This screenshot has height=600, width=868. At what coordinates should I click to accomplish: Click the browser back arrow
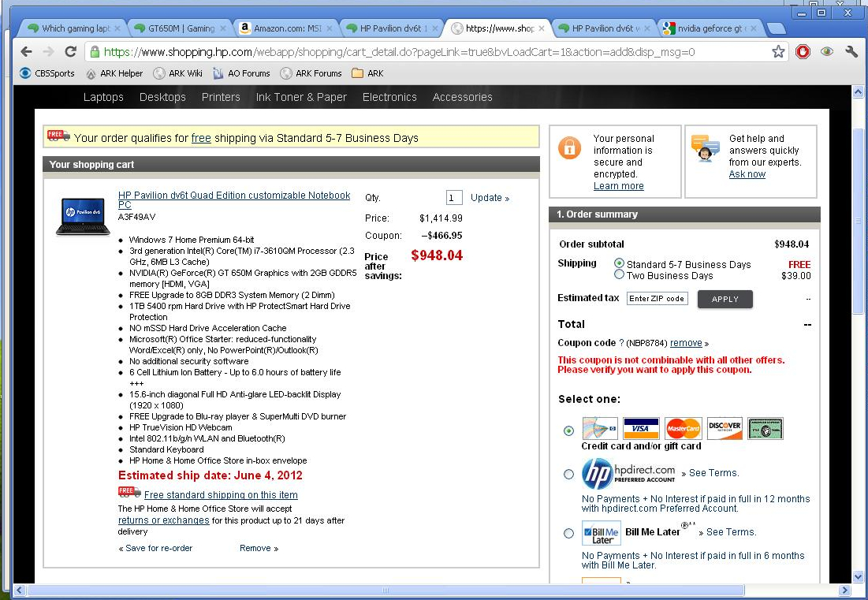tap(26, 51)
